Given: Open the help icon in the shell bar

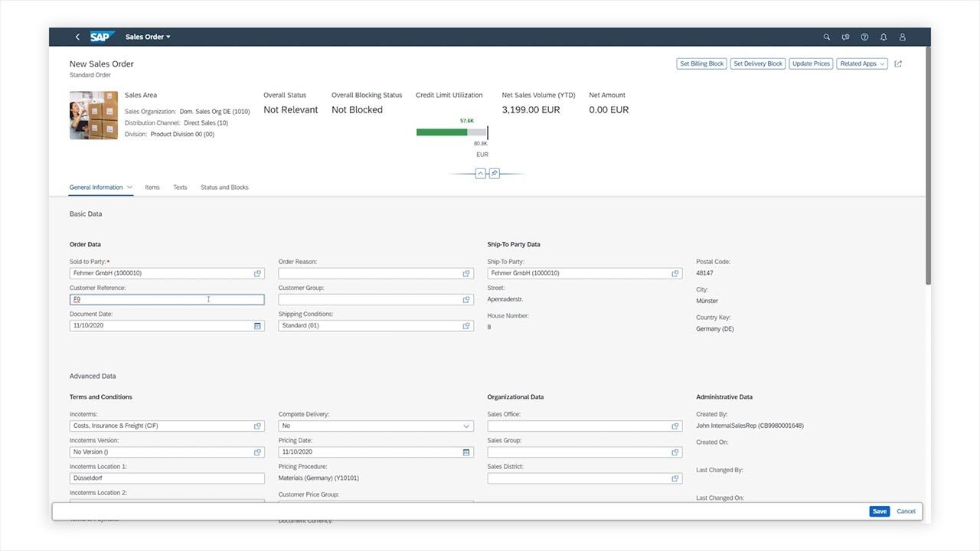Looking at the screenshot, I should 864,36.
